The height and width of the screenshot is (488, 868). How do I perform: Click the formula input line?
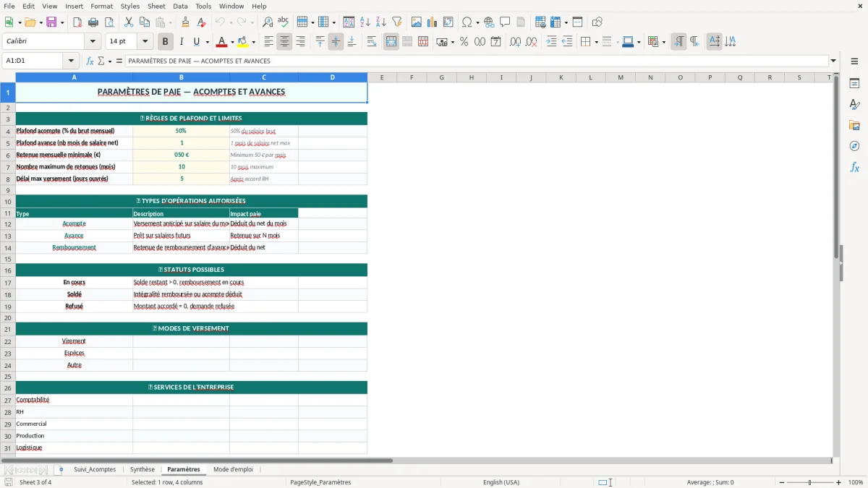point(477,61)
